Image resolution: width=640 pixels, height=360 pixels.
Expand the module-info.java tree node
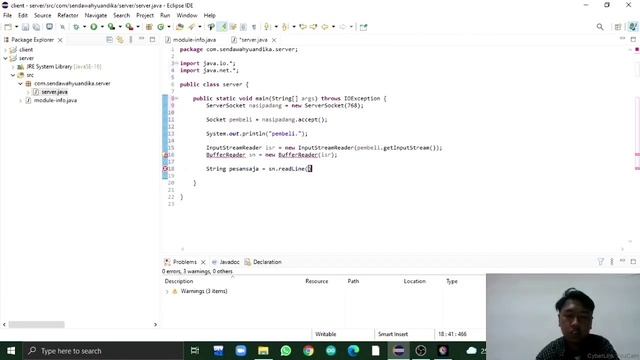pos(20,100)
